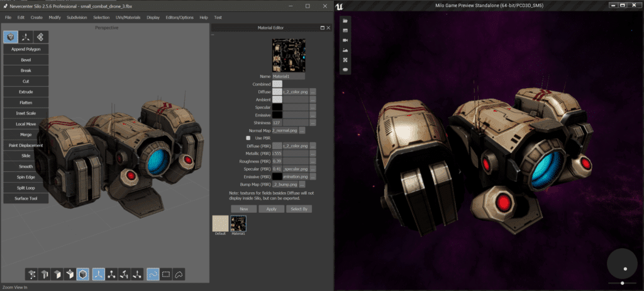Click the Select By button
The height and width of the screenshot is (291, 644).
coord(299,209)
